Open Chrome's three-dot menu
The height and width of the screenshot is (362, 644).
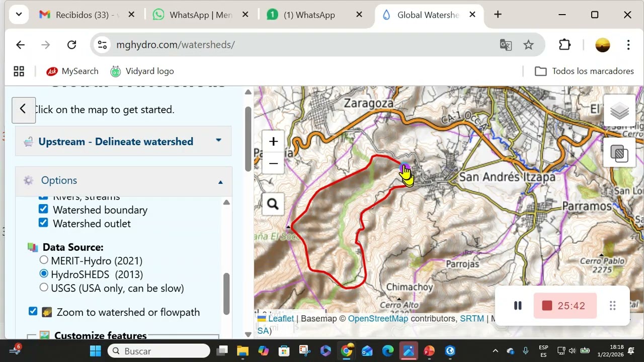point(628,45)
